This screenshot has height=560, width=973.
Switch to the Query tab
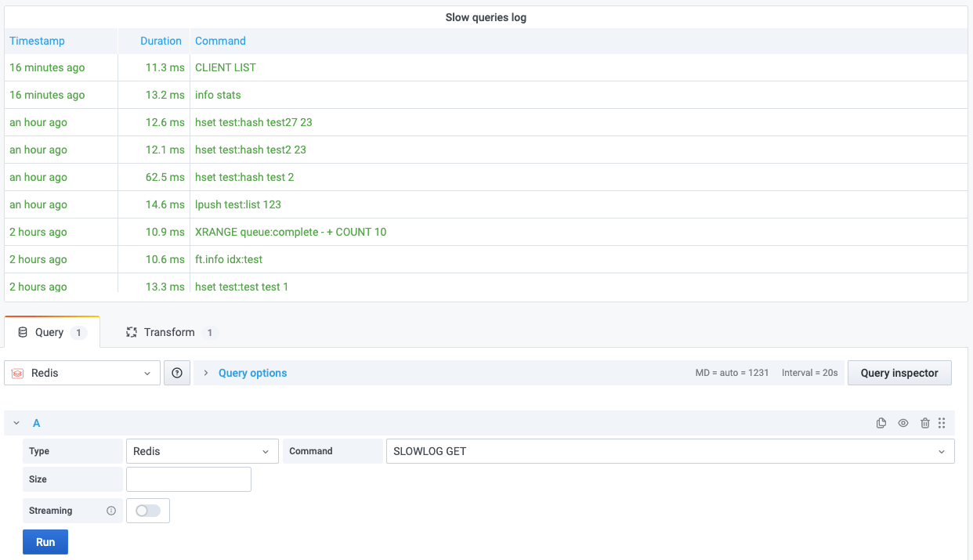tap(52, 332)
